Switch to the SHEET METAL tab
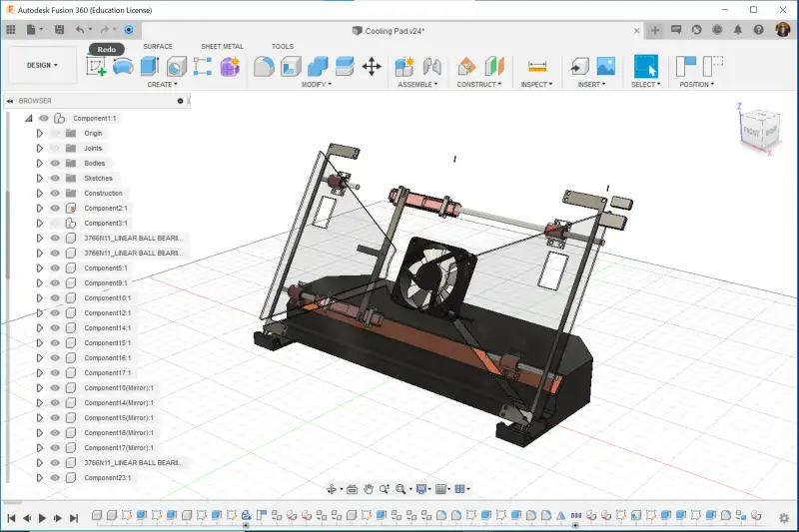The width and height of the screenshot is (799, 532). (x=222, y=46)
